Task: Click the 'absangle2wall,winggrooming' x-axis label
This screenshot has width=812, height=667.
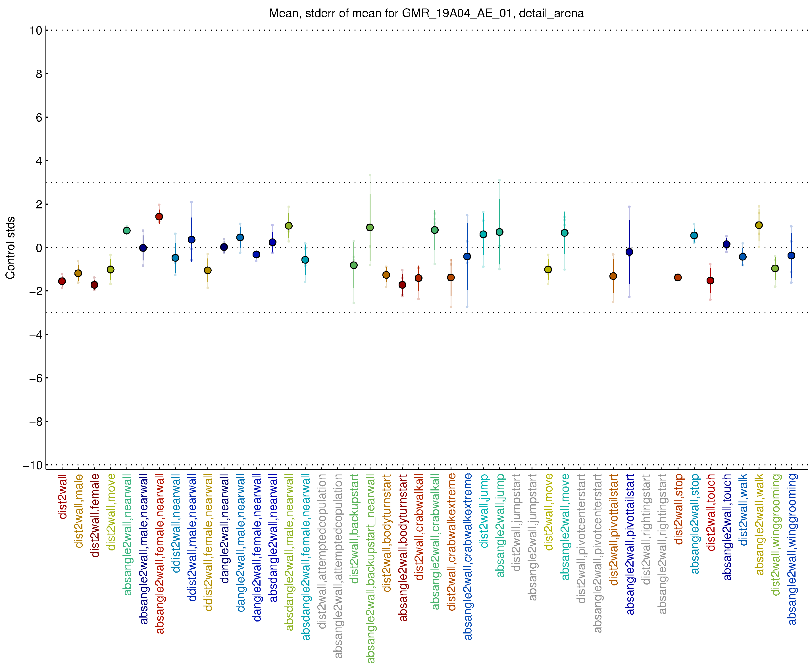Action: click(791, 549)
